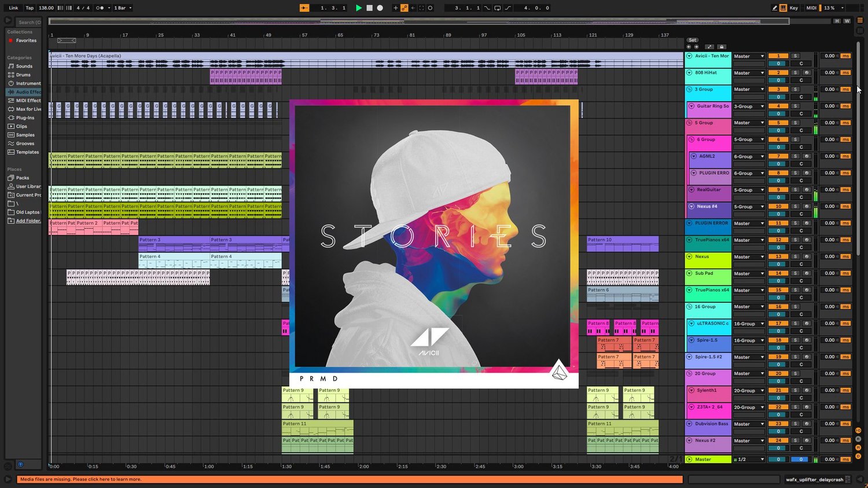Start playback with the green Play button
The height and width of the screenshot is (488, 868).
(x=359, y=8)
